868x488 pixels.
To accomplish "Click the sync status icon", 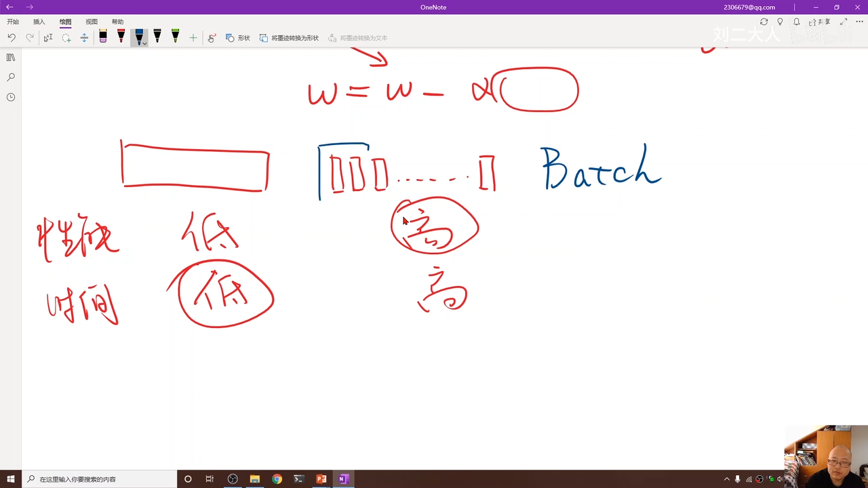I will coord(764,22).
